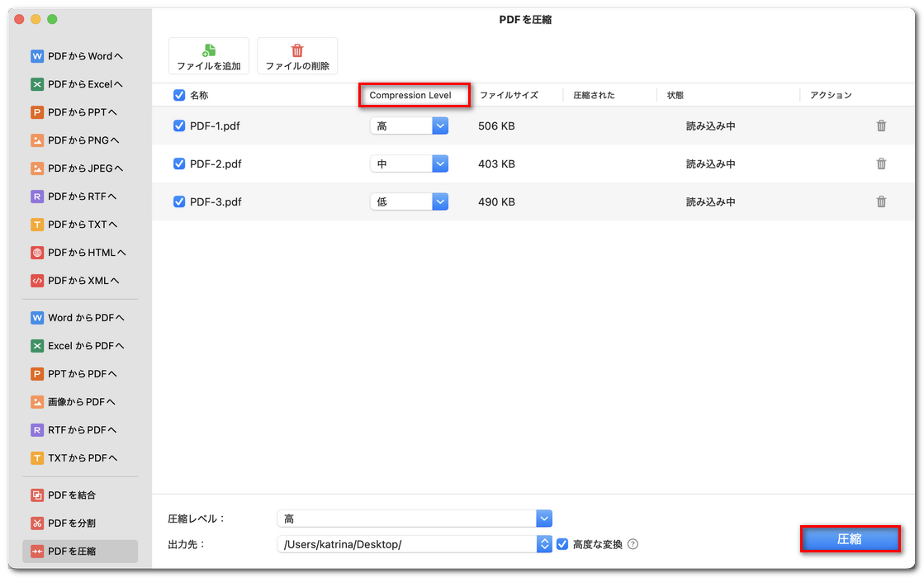The width and height of the screenshot is (924, 578).
Task: Uncheck the checkbox next to PDF-2.pdf
Action: (179, 163)
